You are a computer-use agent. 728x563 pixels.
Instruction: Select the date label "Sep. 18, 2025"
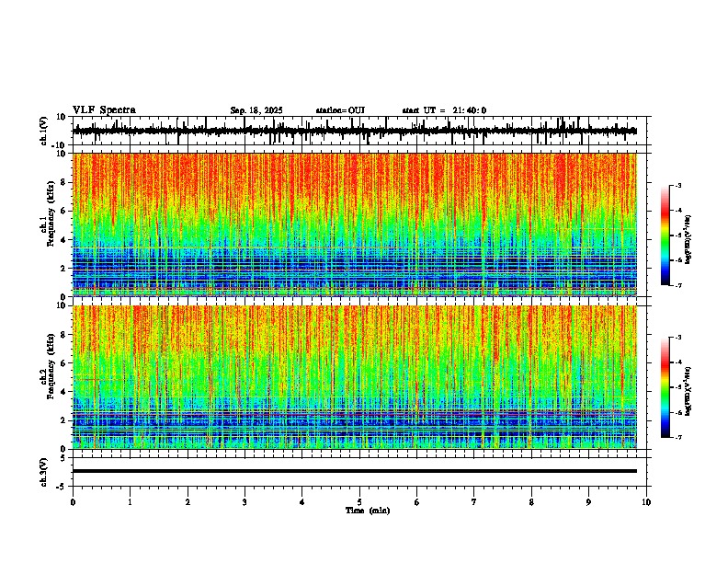[256, 110]
